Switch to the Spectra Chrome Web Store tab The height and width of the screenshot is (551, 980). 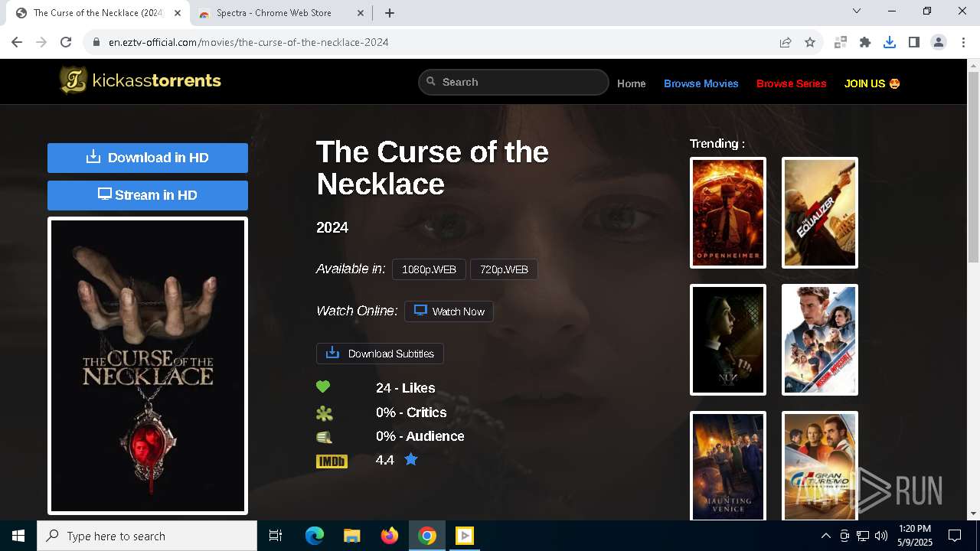point(279,13)
